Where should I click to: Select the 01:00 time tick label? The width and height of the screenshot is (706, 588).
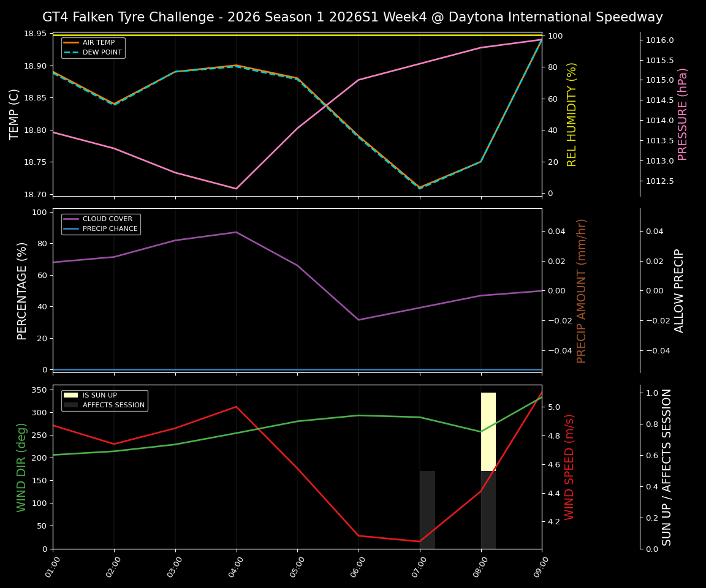tap(51, 567)
